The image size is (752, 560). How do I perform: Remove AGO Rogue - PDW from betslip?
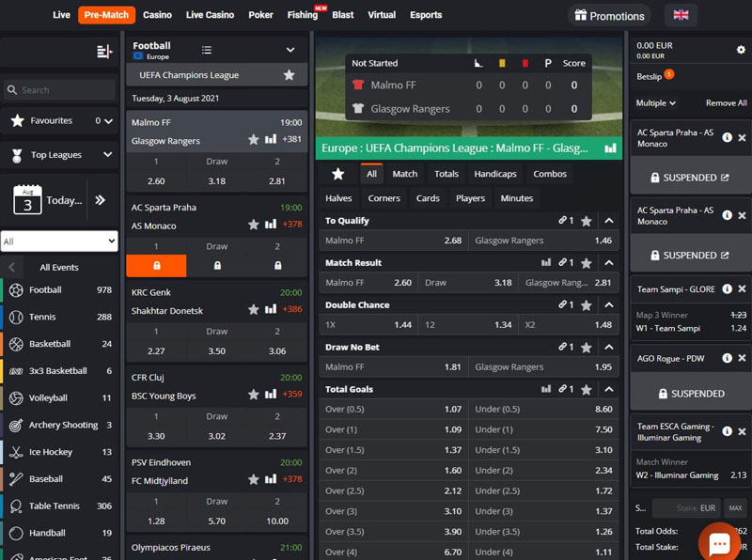[742, 358]
